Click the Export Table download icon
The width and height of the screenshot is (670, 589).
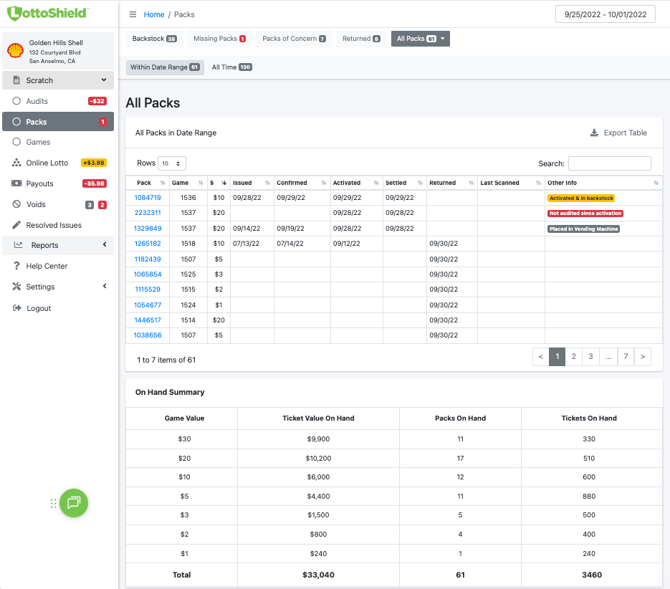(x=594, y=133)
